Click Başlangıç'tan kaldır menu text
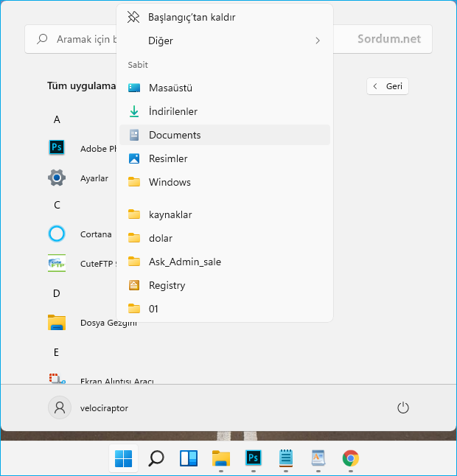 point(192,17)
